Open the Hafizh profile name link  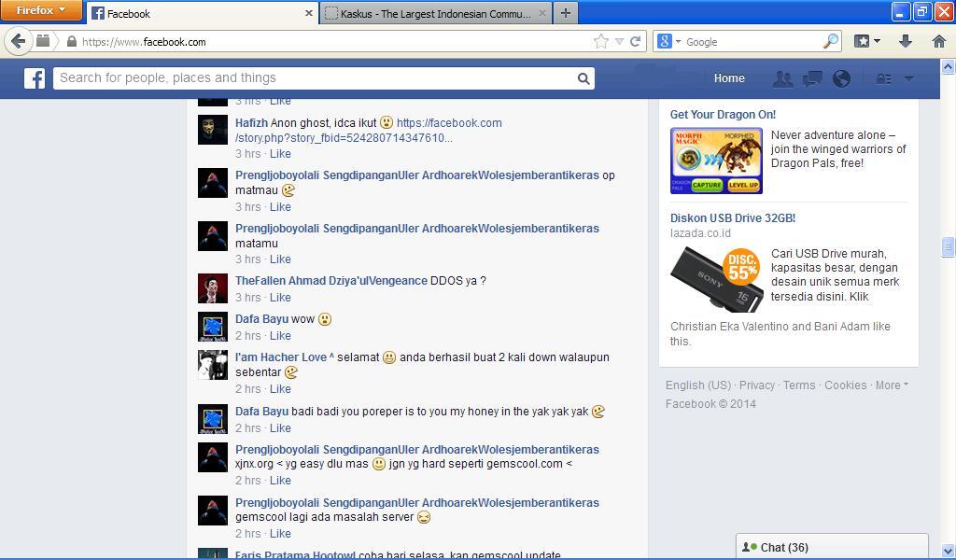pyautogui.click(x=251, y=122)
